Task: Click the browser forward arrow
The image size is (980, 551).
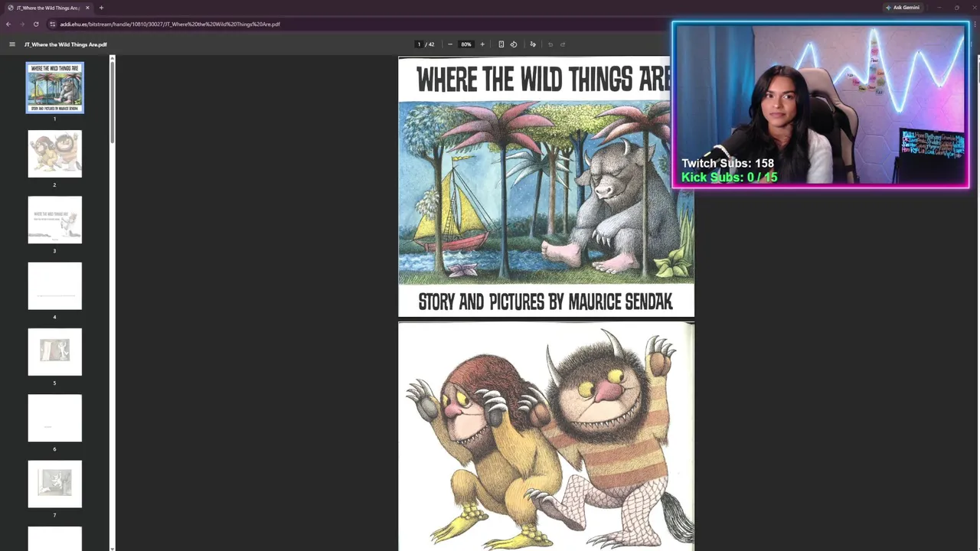Action: coord(21,24)
